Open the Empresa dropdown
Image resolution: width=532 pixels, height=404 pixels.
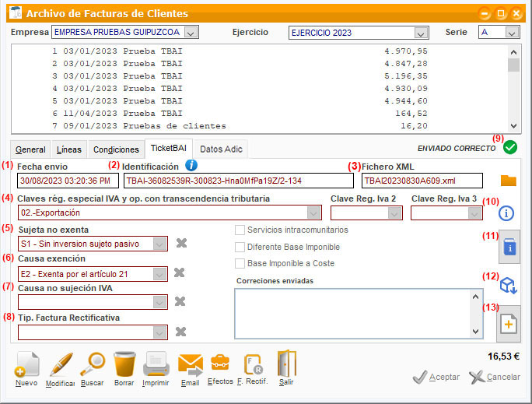click(191, 32)
